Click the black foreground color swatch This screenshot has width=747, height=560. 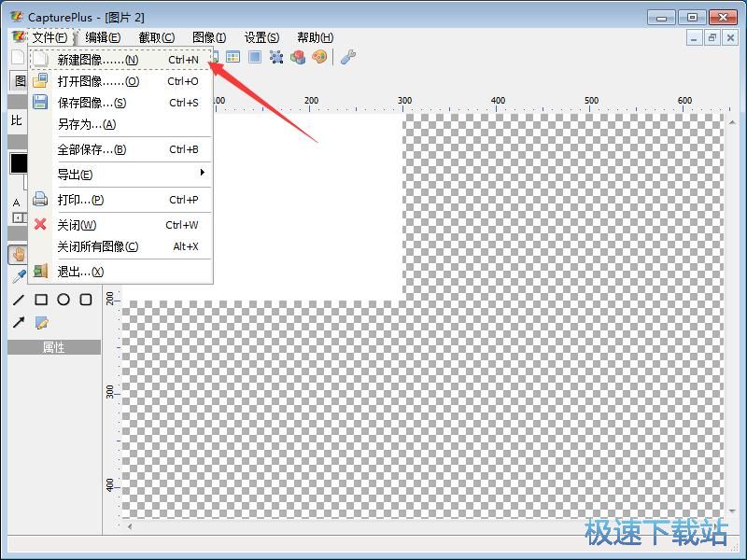(x=19, y=162)
